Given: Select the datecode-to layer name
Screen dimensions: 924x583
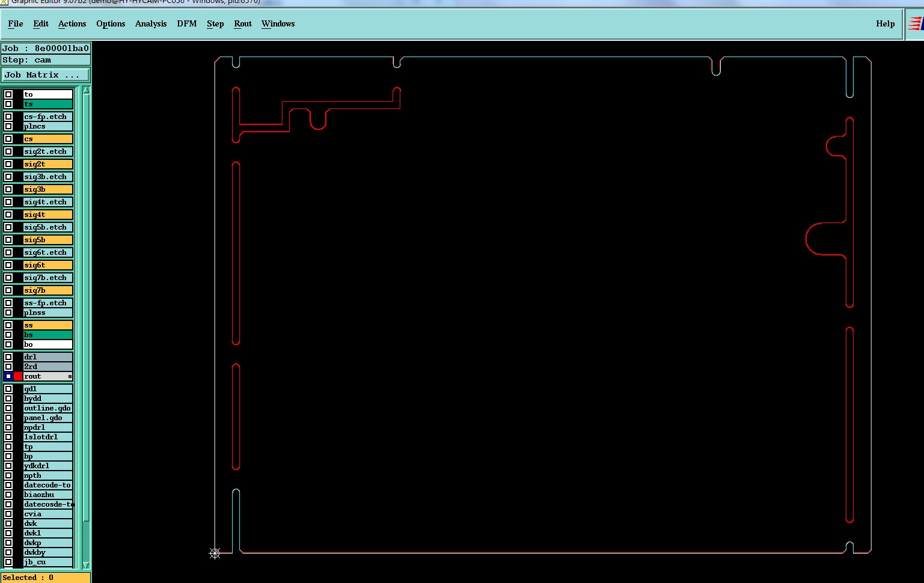Looking at the screenshot, I should click(x=48, y=485).
